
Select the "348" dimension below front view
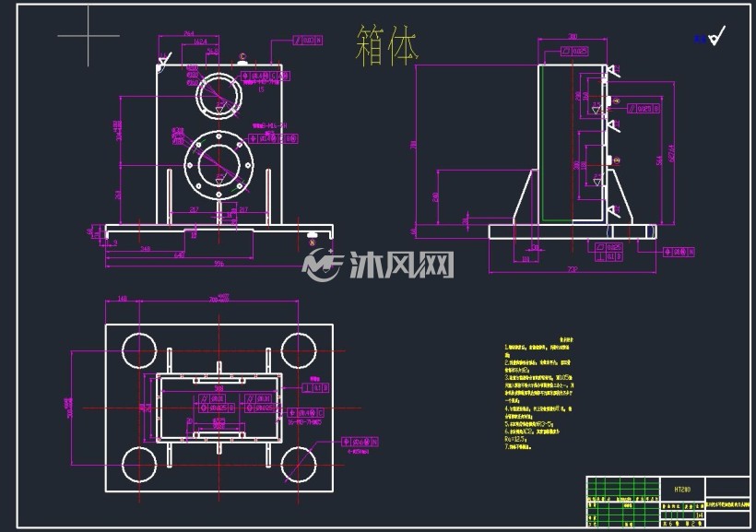[145, 249]
